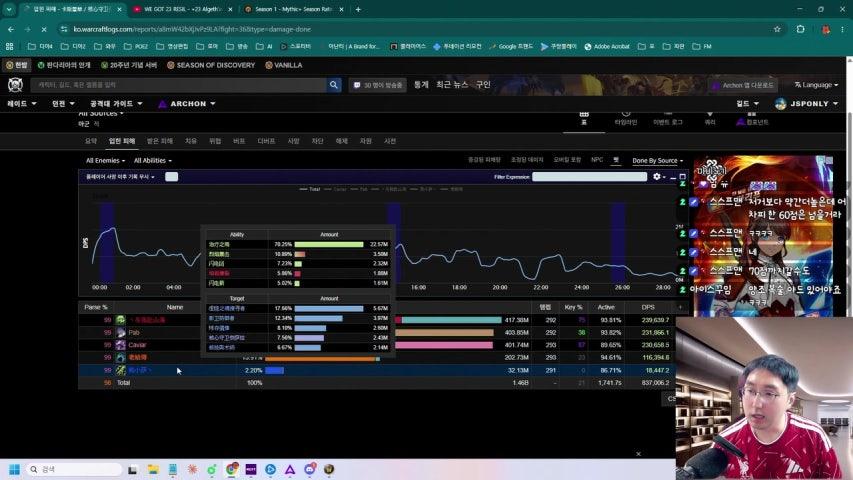Screen dimensions: 853x480
Task: Open the 통계 statistics link
Action: coord(421,85)
